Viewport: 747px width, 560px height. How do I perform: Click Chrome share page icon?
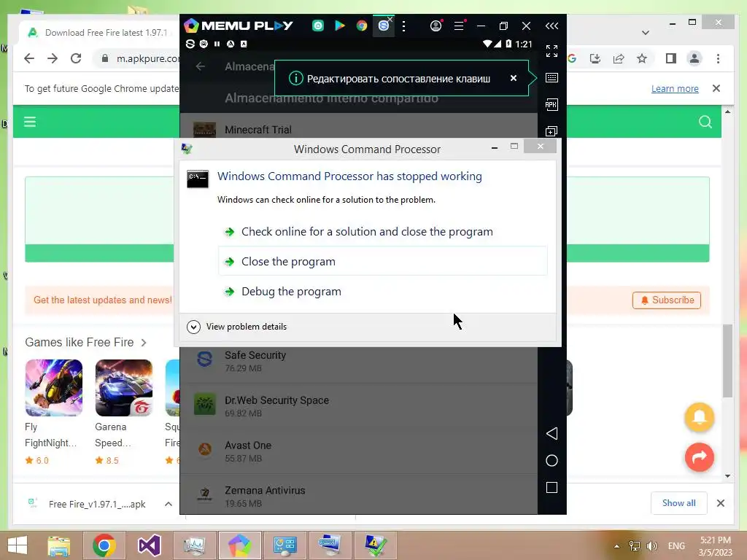pyautogui.click(x=619, y=58)
